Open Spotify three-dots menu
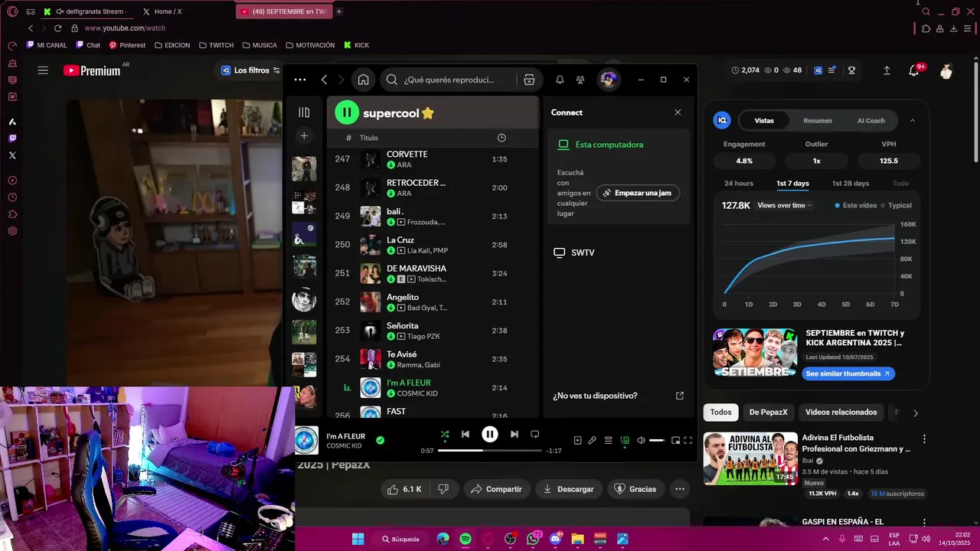 (x=300, y=80)
